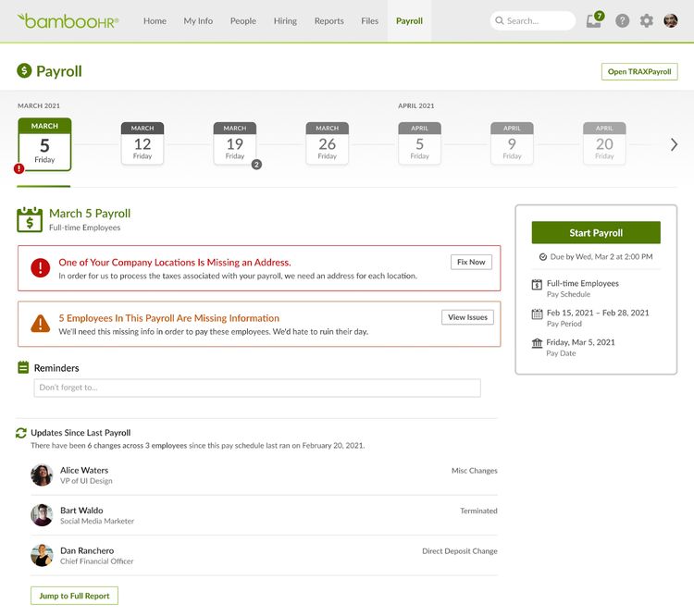Select the April 20 Friday pay date
Image resolution: width=694 pixels, height=616 pixels.
604,143
